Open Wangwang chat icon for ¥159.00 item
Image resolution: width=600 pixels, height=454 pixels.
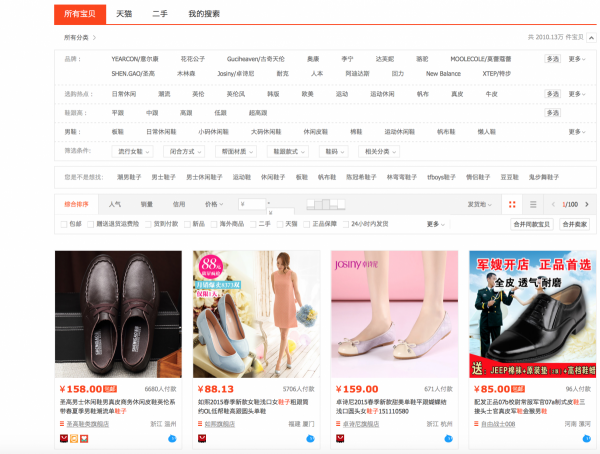coord(448,438)
